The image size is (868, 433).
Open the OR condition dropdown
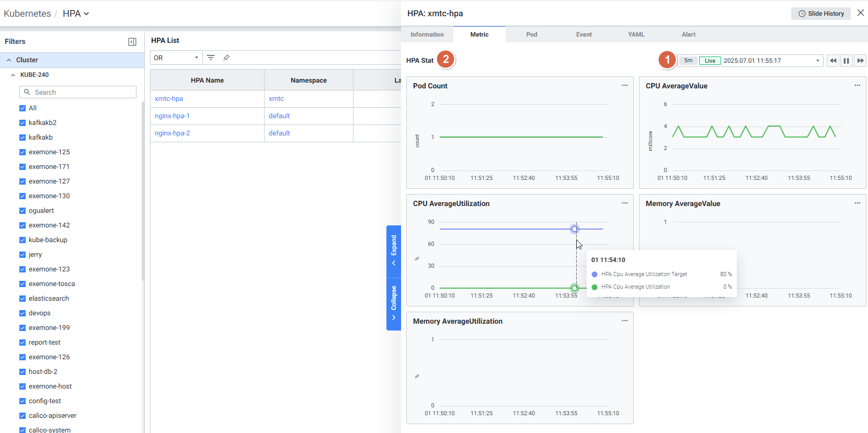point(176,58)
